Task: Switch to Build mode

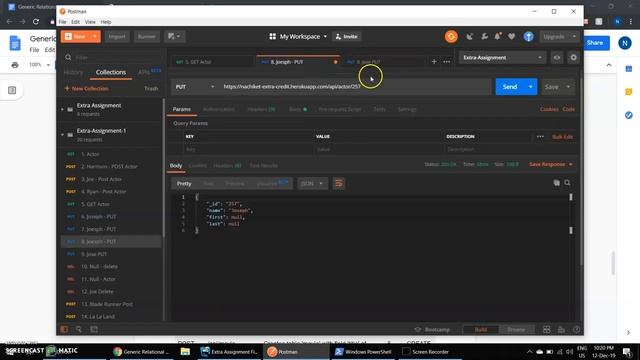Action: tap(481, 329)
